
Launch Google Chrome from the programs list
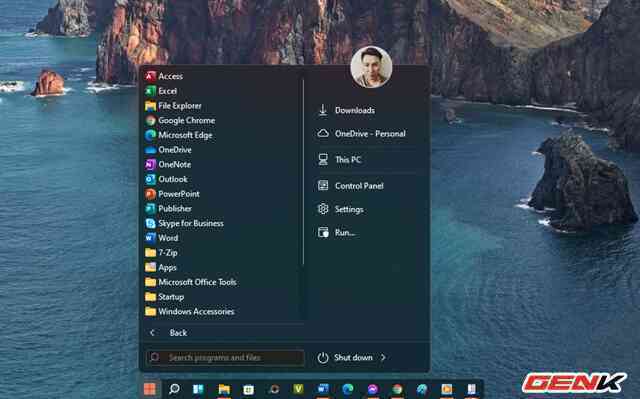point(180,120)
